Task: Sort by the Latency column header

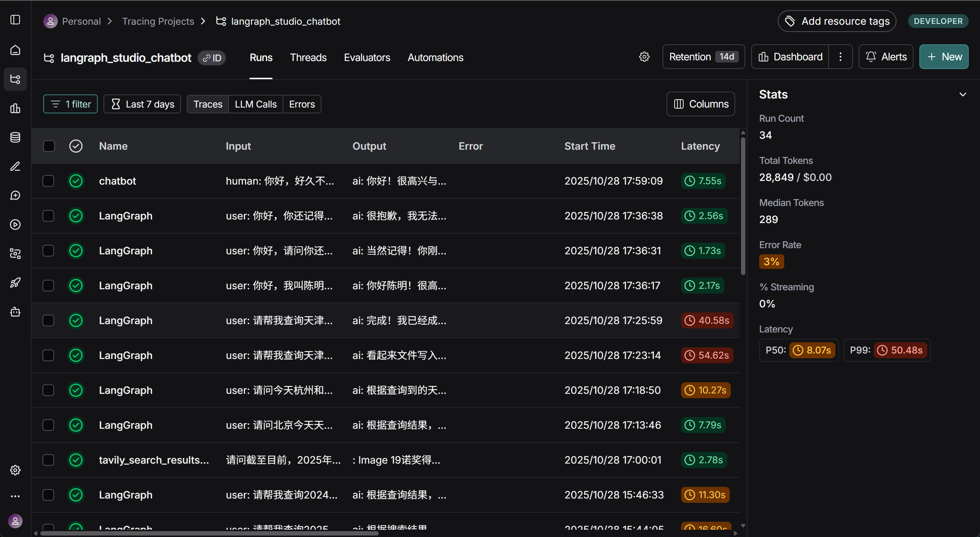Action: 700,146
